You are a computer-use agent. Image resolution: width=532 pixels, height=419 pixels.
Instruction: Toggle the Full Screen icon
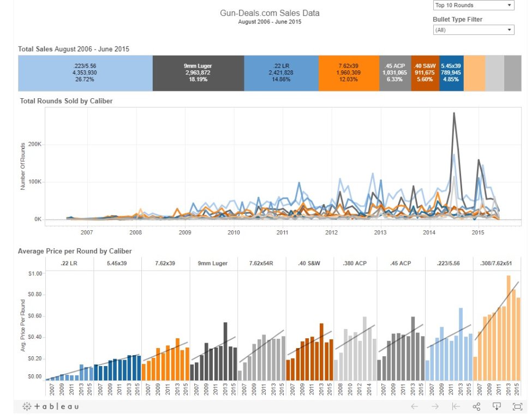517,406
